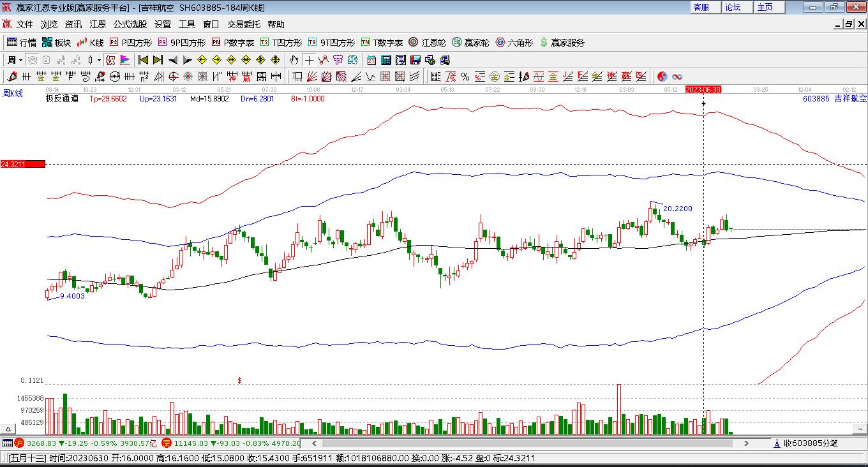Open the 板块 sector view
The width and height of the screenshot is (868, 467).
pos(56,43)
